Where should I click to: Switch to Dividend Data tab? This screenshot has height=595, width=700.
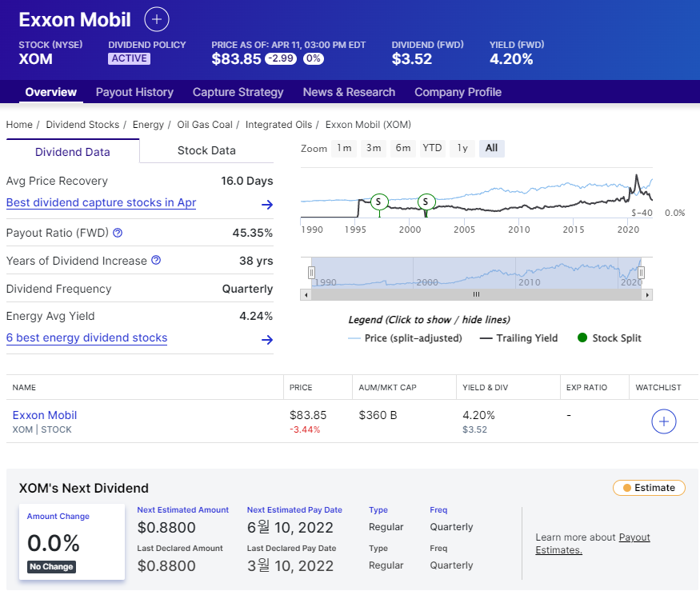[x=73, y=152]
